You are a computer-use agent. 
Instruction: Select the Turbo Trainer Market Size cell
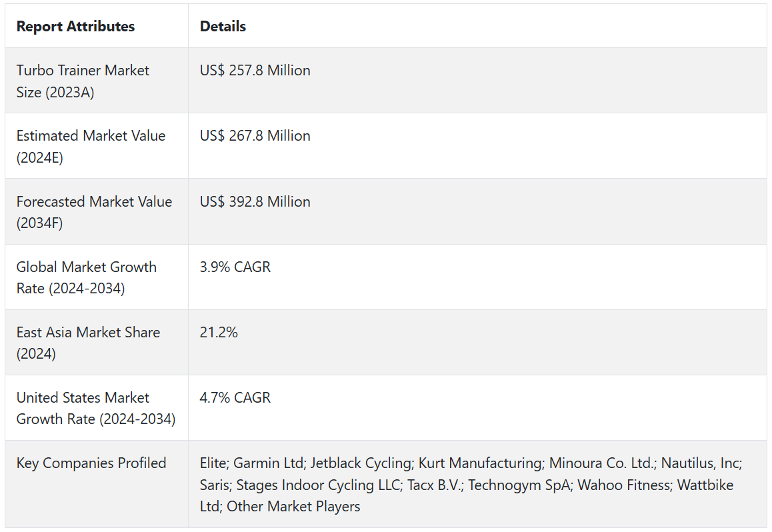(x=83, y=81)
